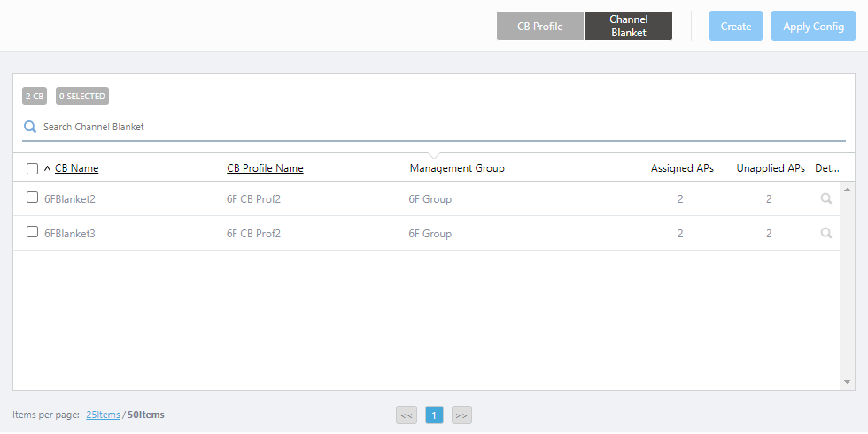Set items per page to 25Items
The image size is (868, 434).
103,415
